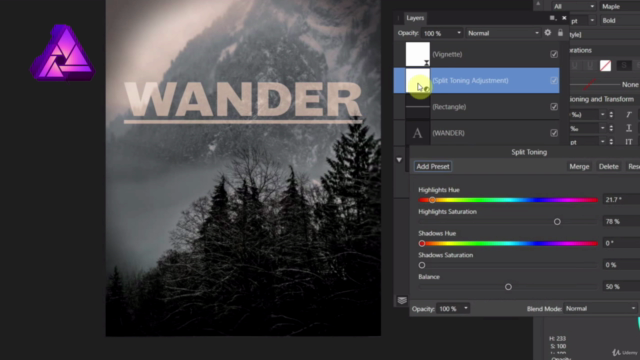This screenshot has height=360, width=640.
Task: Click the Balance 50 % value field
Action: 621,287
